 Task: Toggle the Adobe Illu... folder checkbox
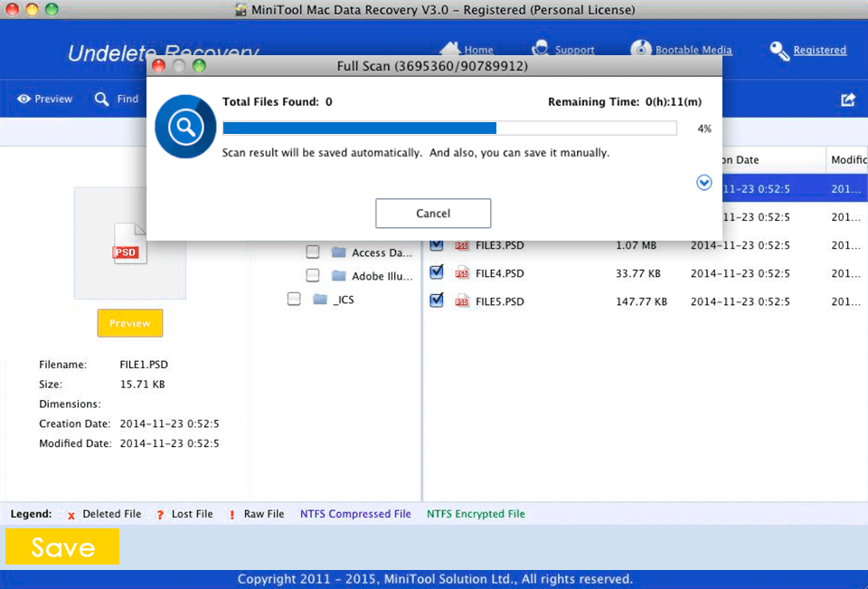pyautogui.click(x=313, y=275)
